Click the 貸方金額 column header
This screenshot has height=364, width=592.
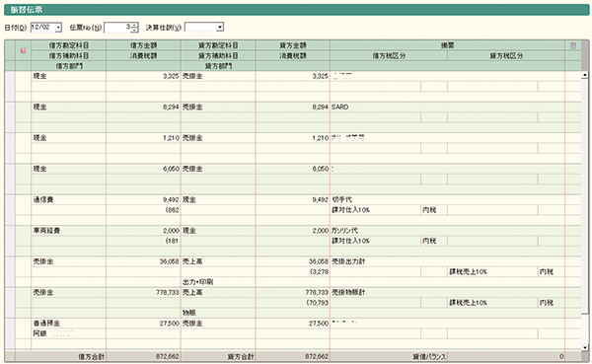click(293, 45)
